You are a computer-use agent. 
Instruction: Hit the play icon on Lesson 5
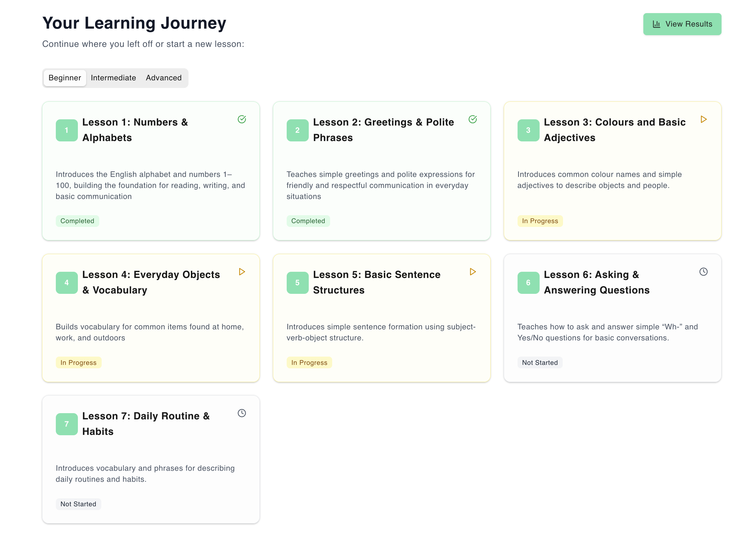[x=473, y=272]
